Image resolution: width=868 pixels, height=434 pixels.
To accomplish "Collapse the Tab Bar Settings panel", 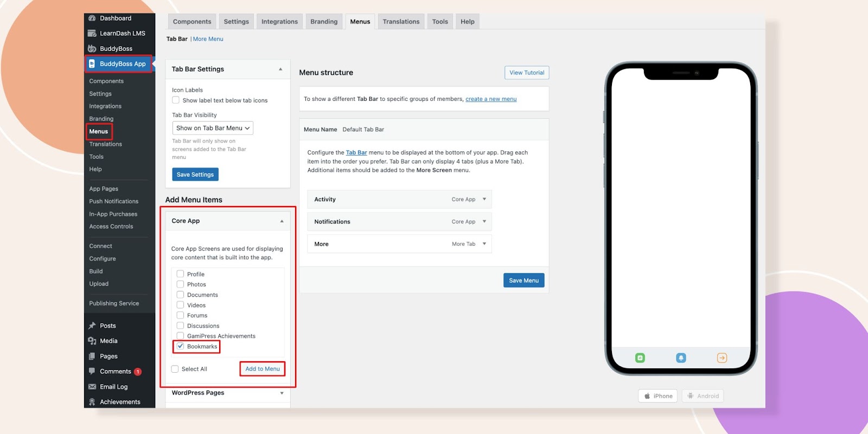I will coord(280,69).
